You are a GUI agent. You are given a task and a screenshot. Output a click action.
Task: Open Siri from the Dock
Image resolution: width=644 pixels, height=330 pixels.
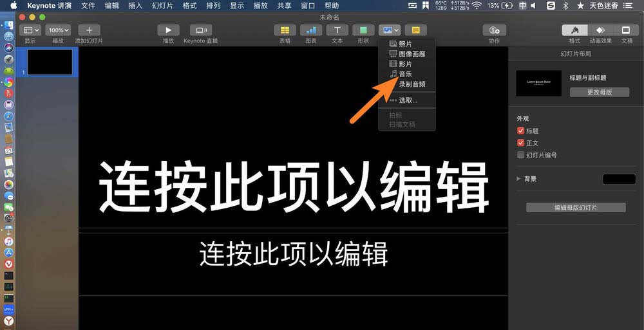[x=8, y=48]
